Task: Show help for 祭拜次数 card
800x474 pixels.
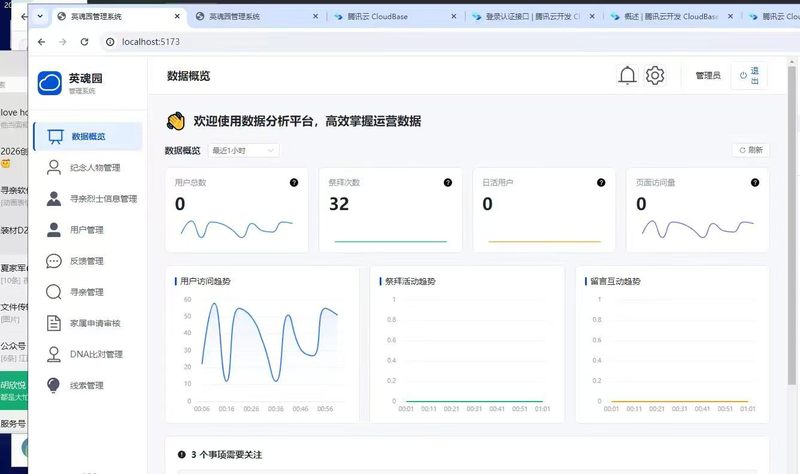Action: pyautogui.click(x=447, y=183)
